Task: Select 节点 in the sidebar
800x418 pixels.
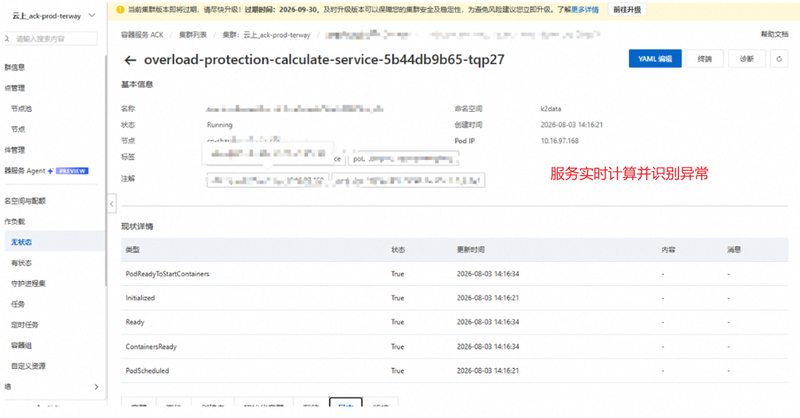Action: coord(18,129)
